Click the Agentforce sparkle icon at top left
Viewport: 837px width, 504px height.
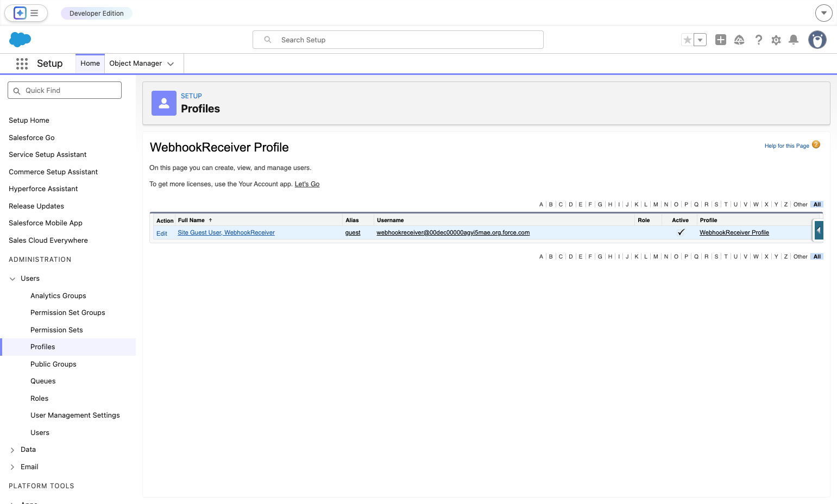pos(20,13)
